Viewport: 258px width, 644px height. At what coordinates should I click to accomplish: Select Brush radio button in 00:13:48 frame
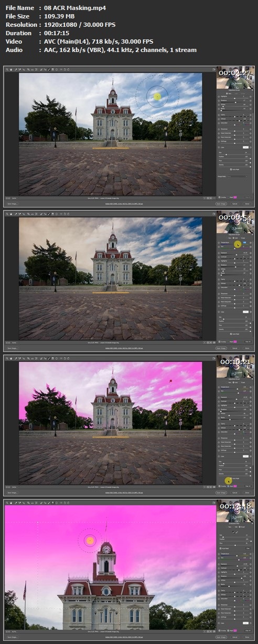pyautogui.click(x=240, y=527)
